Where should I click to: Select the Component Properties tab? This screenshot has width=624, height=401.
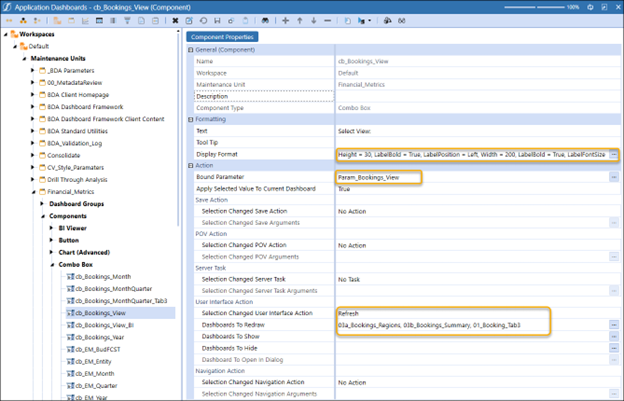pos(222,37)
